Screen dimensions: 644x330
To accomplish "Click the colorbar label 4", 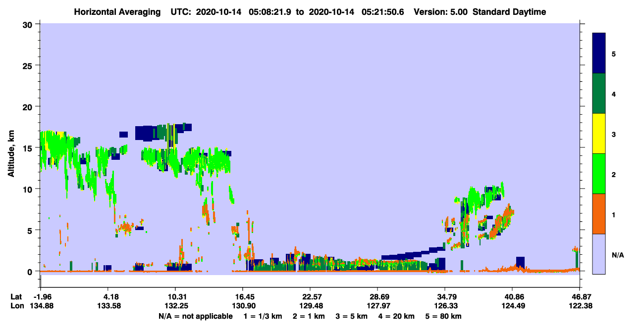I will tap(614, 94).
